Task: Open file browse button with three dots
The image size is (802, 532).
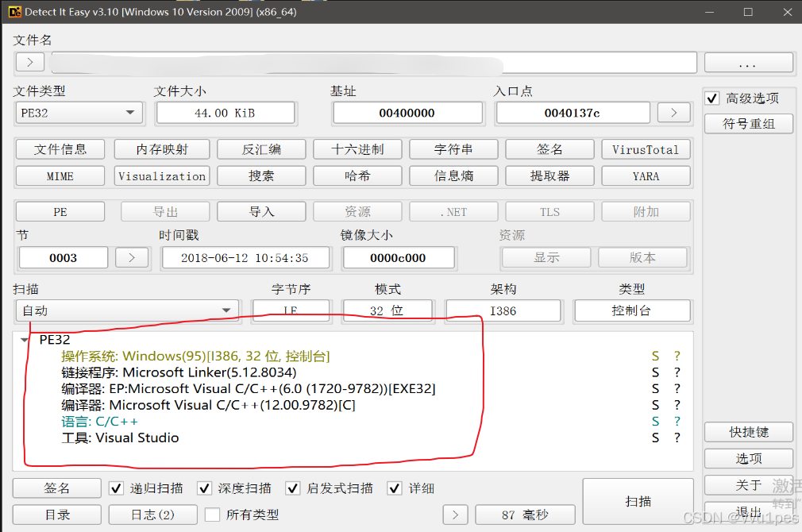Action: (x=748, y=63)
